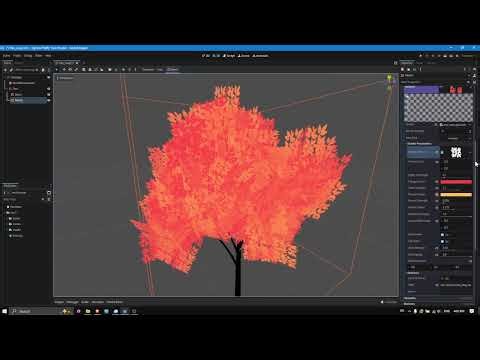Image resolution: width=480 pixels, height=360 pixels.
Task: Open the Project menu
Action: click(x=17, y=56)
